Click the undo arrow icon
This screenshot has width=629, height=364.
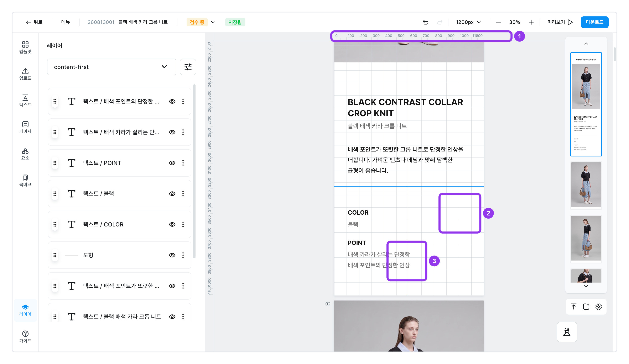(x=425, y=22)
